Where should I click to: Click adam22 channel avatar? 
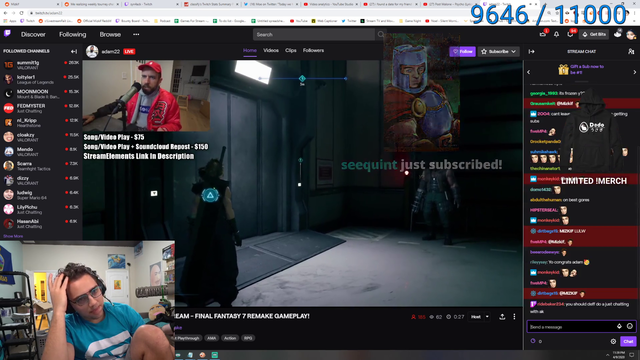92,51
